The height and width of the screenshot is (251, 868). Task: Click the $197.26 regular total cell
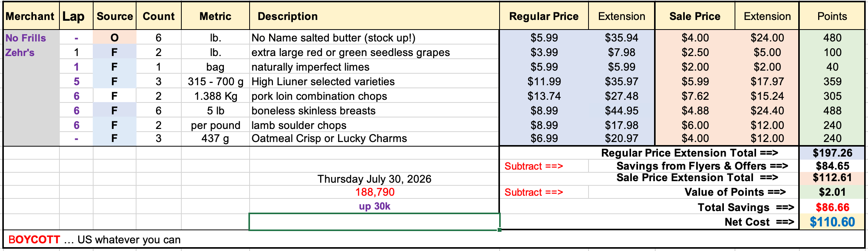(832, 153)
